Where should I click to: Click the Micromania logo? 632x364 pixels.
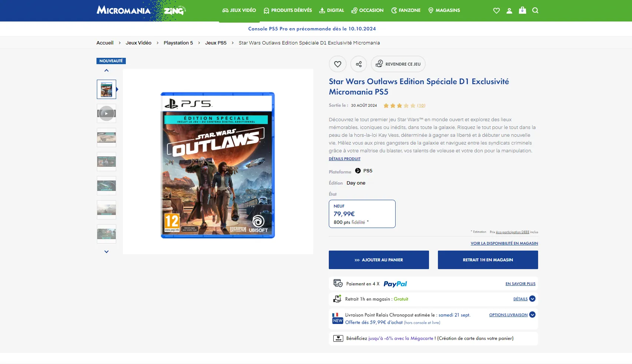(x=124, y=10)
